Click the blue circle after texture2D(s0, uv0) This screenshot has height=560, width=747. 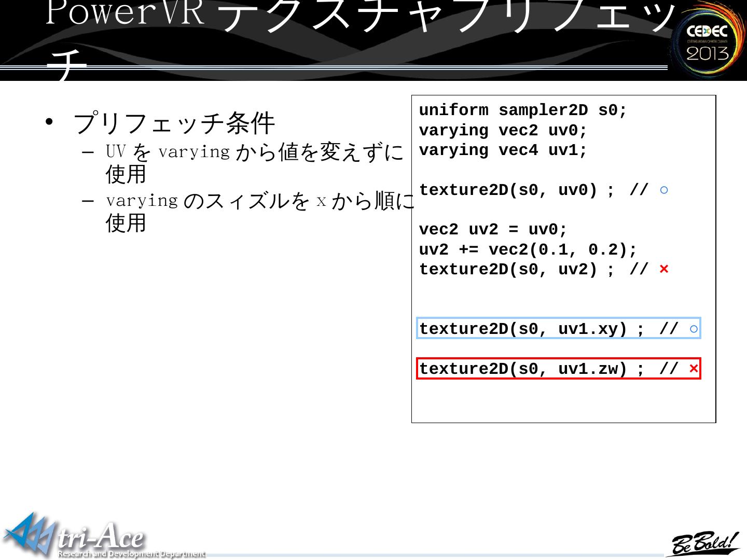coord(664,190)
